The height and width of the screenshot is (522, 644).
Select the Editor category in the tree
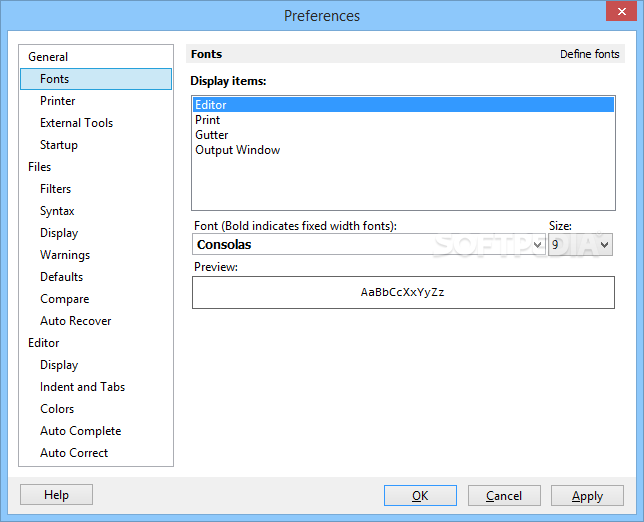click(44, 343)
